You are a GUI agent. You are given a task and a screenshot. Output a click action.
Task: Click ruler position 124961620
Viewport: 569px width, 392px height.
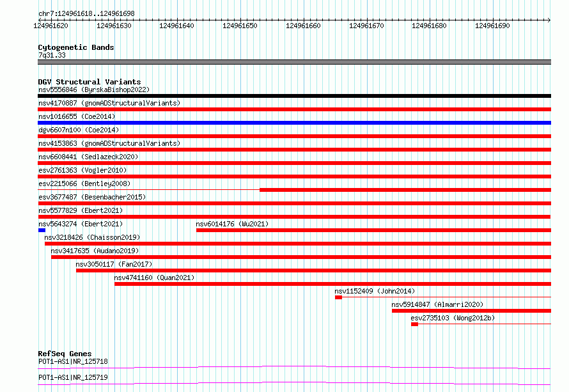[x=51, y=26]
